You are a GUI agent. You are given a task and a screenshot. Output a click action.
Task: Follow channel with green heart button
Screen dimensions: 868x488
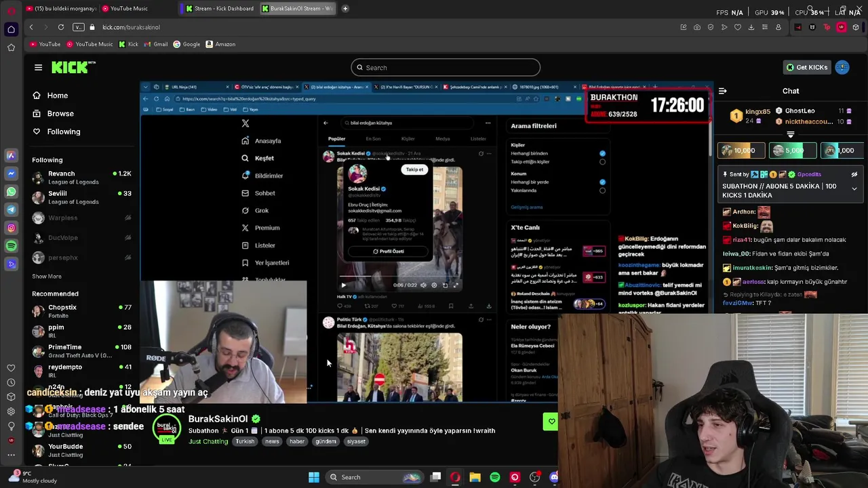point(551,422)
